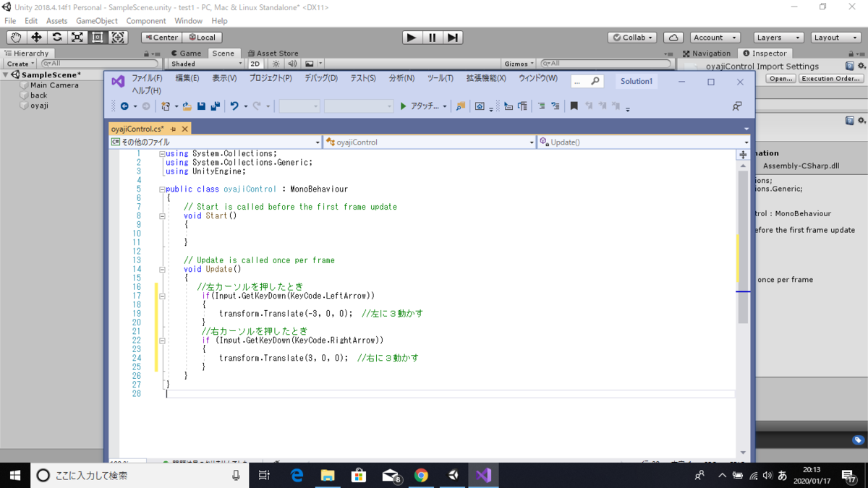868x488 pixels.
Task: Toggle scene lighting sun icon
Action: pyautogui.click(x=276, y=64)
